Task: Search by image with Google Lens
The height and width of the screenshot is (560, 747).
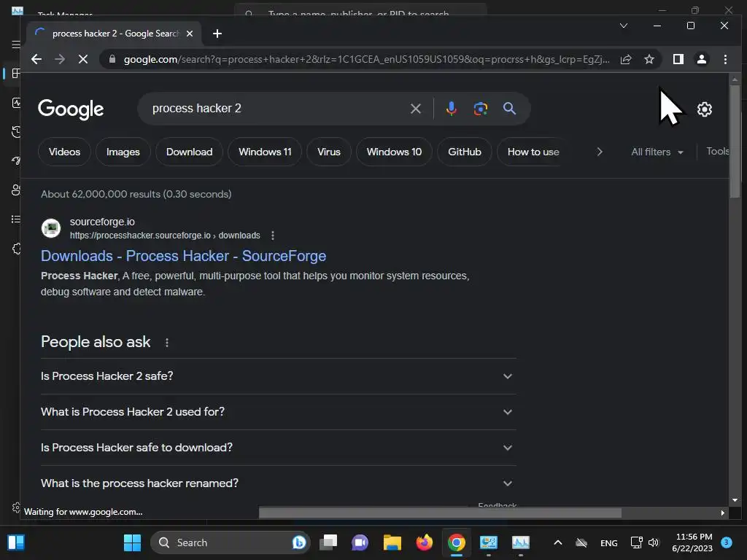Action: click(480, 109)
